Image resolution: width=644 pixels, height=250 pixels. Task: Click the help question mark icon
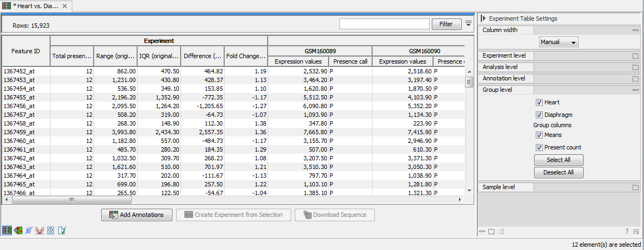(x=627, y=232)
